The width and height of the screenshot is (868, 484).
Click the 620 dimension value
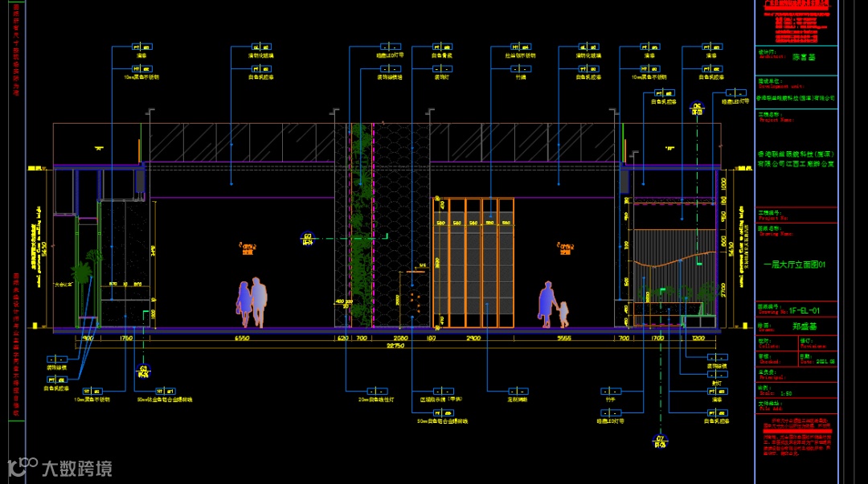(342, 338)
